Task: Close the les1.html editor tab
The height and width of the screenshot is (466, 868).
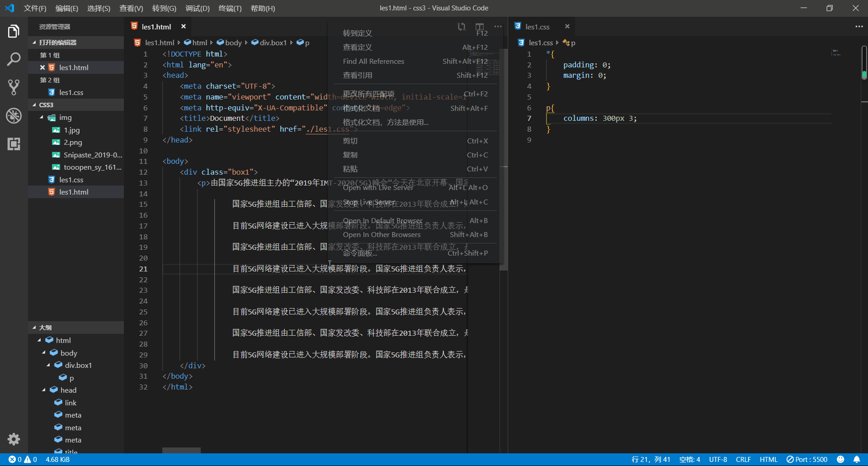Action: (184, 27)
